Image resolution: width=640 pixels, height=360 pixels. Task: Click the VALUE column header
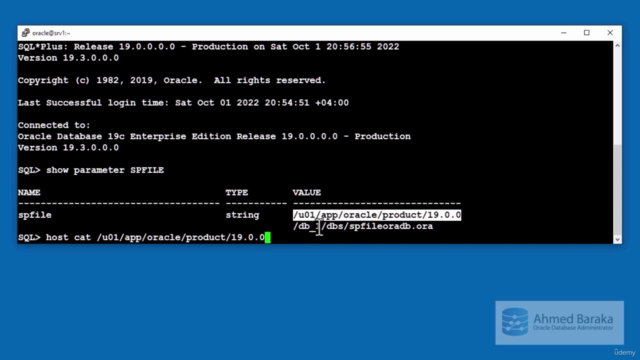pyautogui.click(x=307, y=192)
